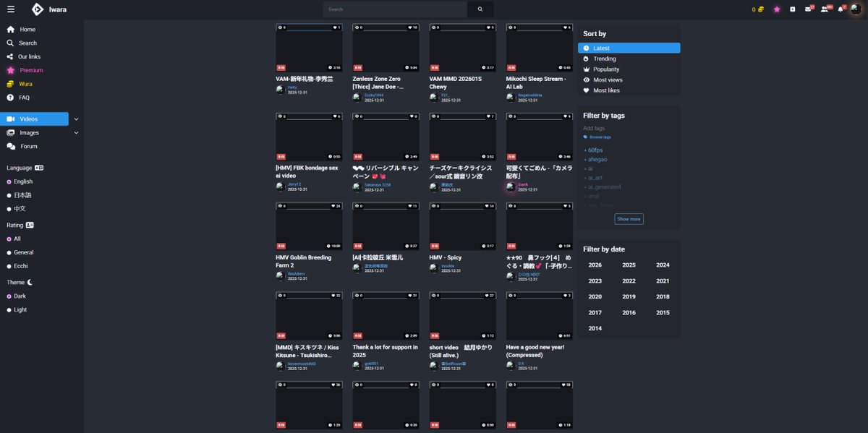Add the ai_art tag filter
868x433 pixels.
[x=594, y=178]
